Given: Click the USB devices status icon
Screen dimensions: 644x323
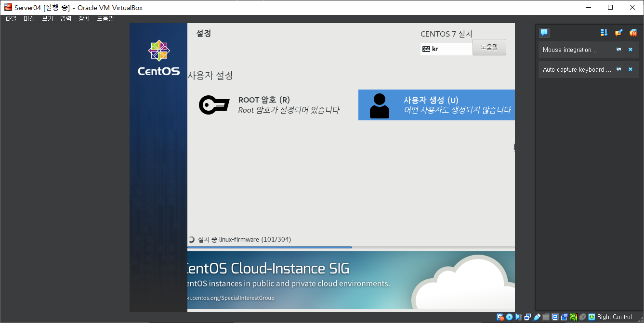Looking at the screenshot, I should click(537, 317).
